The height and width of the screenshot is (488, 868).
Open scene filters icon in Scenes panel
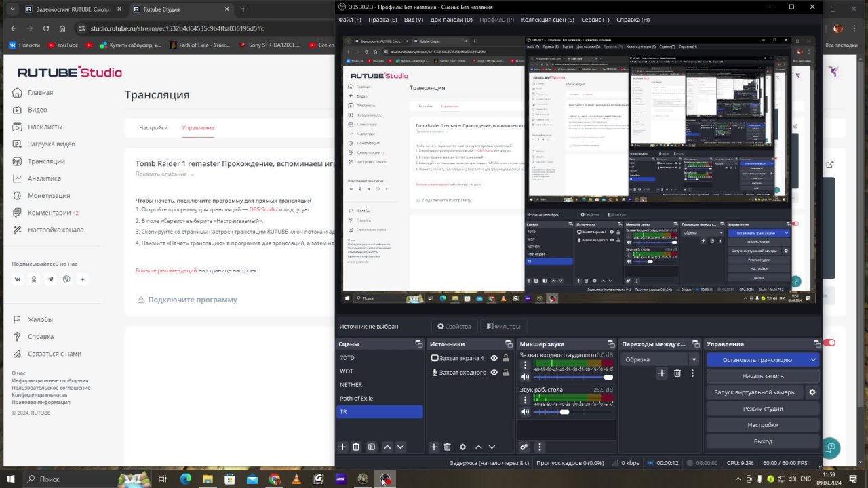pyautogui.click(x=371, y=447)
